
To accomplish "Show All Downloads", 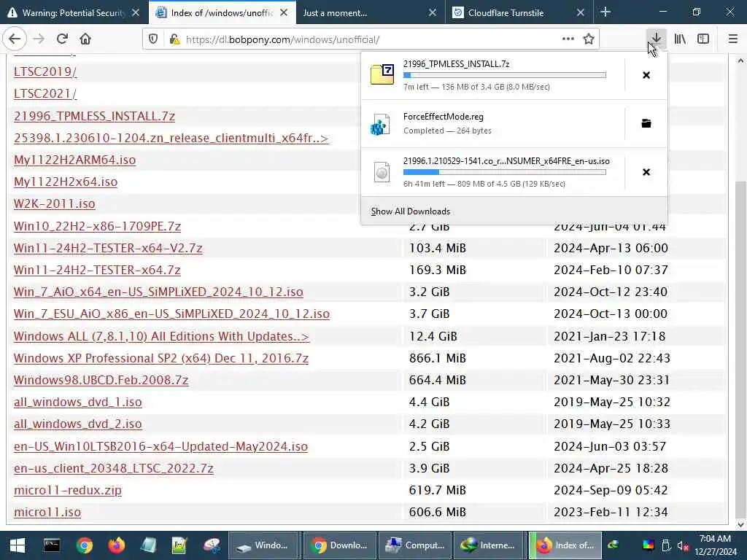I will (410, 211).
